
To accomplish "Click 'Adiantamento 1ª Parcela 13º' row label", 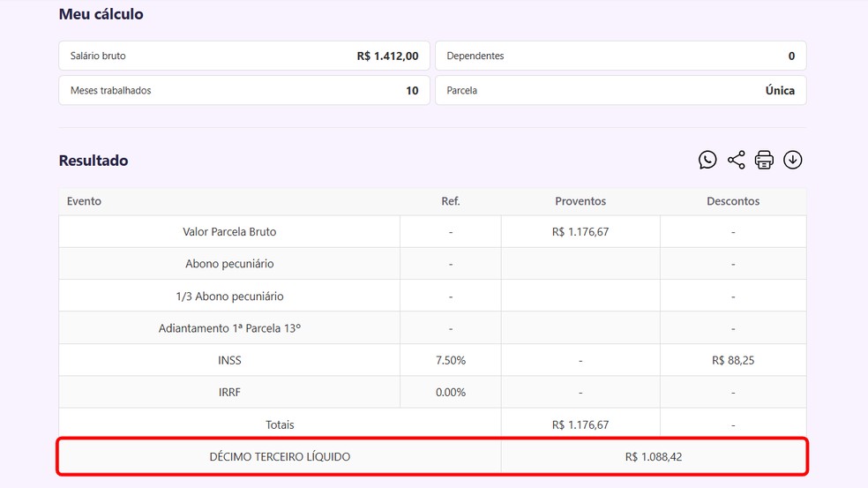I will [x=229, y=328].
